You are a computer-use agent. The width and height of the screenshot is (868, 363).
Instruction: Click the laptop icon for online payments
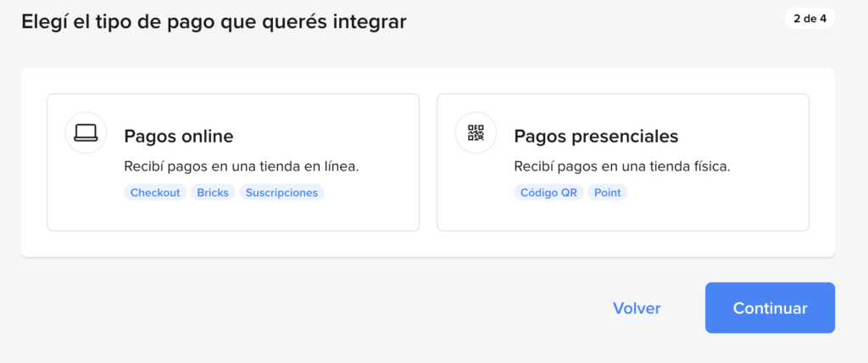coord(86,132)
